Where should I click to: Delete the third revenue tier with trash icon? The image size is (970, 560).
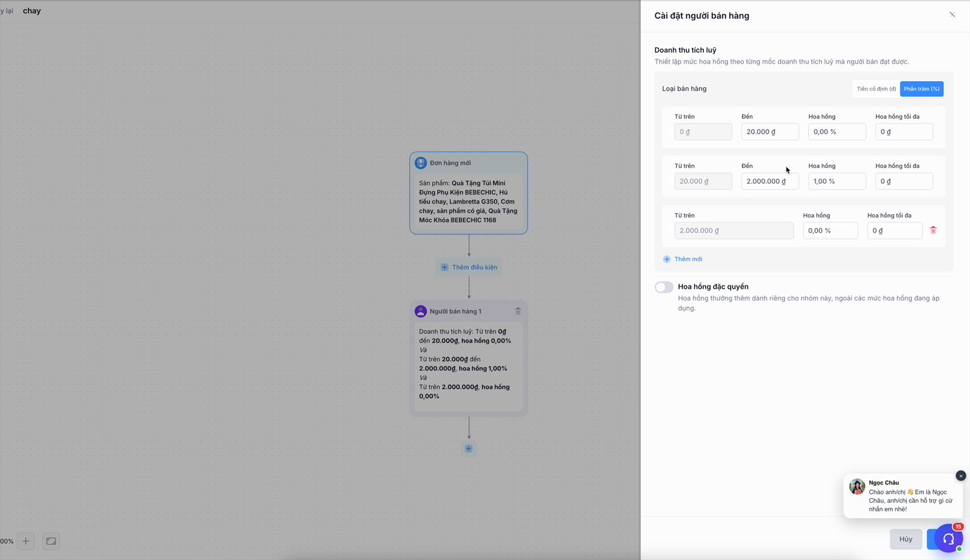click(x=933, y=230)
